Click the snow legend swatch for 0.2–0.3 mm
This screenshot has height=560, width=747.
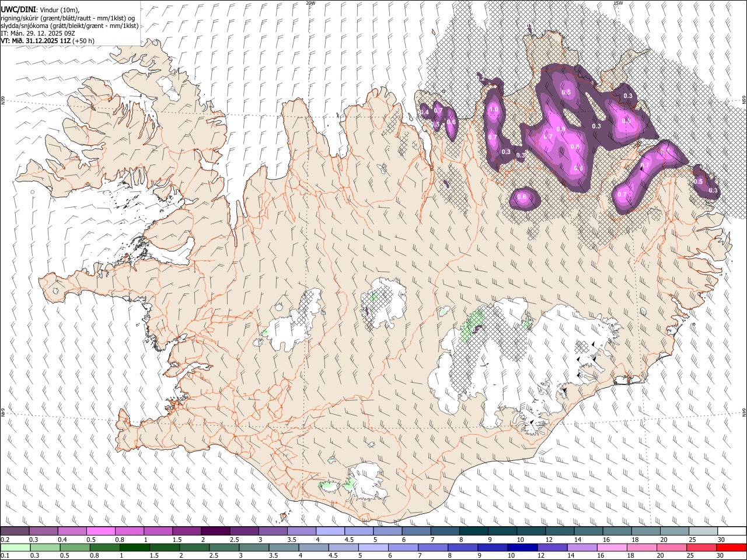pyautogui.click(x=15, y=531)
